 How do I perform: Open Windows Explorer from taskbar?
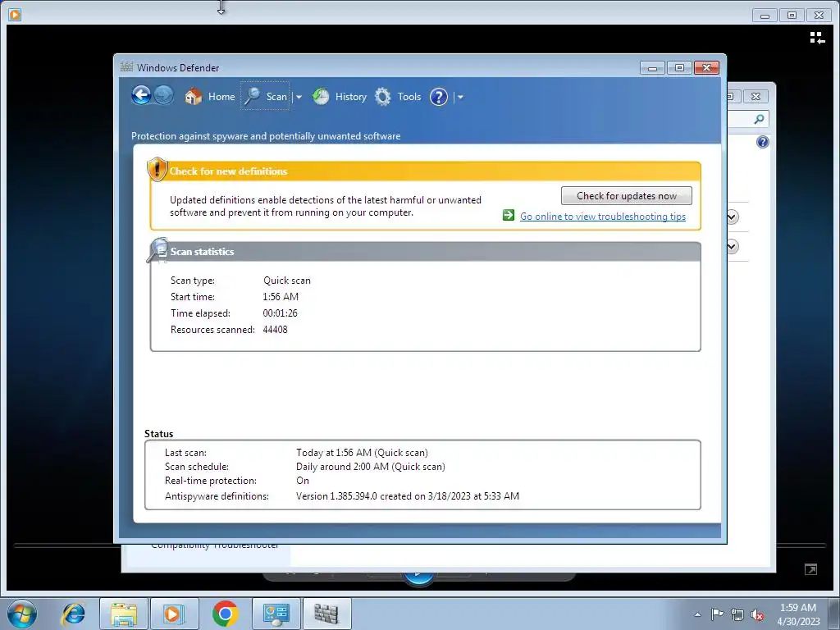point(124,614)
